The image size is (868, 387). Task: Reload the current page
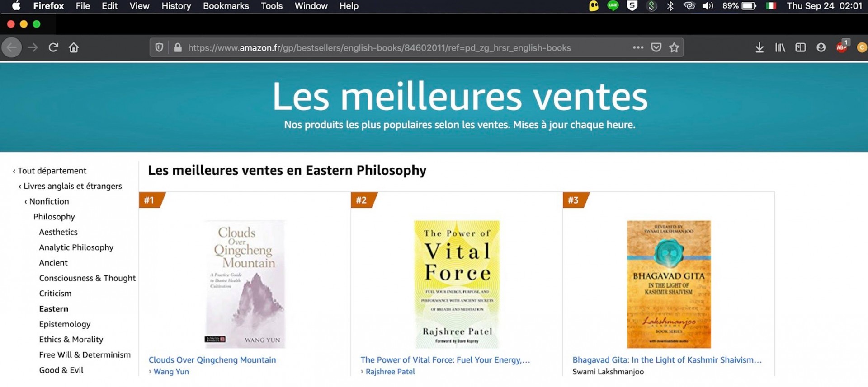click(53, 47)
